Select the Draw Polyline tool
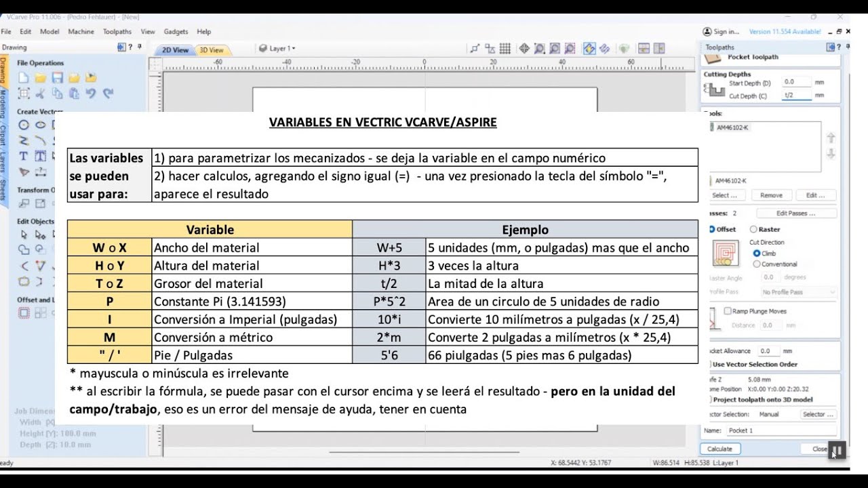The height and width of the screenshot is (488, 868). (24, 140)
